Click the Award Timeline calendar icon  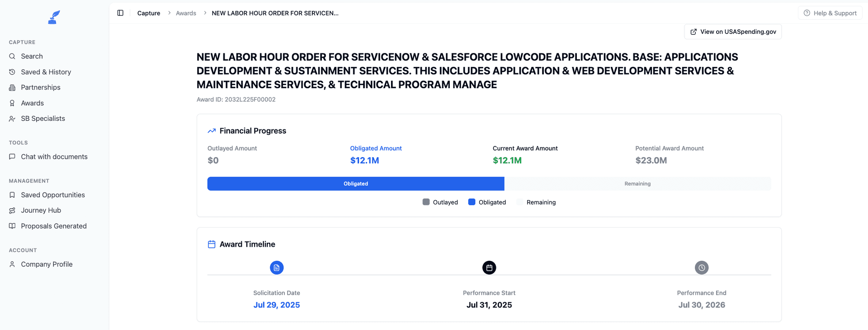212,244
